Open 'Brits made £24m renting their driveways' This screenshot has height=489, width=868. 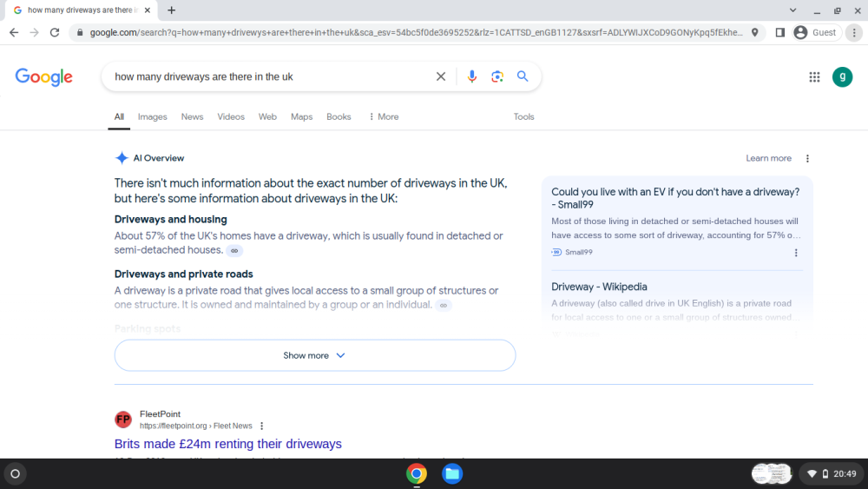228,444
